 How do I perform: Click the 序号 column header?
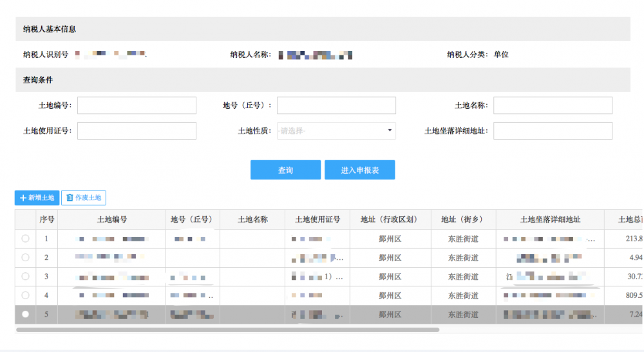pyautogui.click(x=46, y=219)
